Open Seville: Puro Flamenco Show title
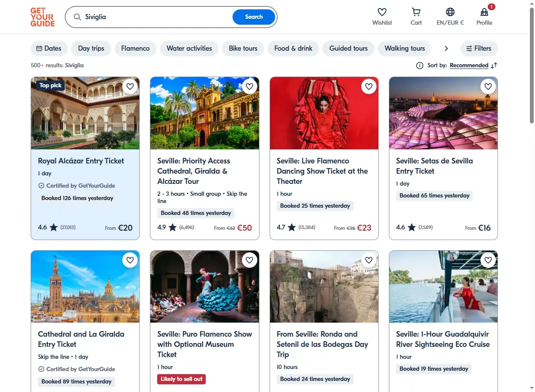 point(204,344)
